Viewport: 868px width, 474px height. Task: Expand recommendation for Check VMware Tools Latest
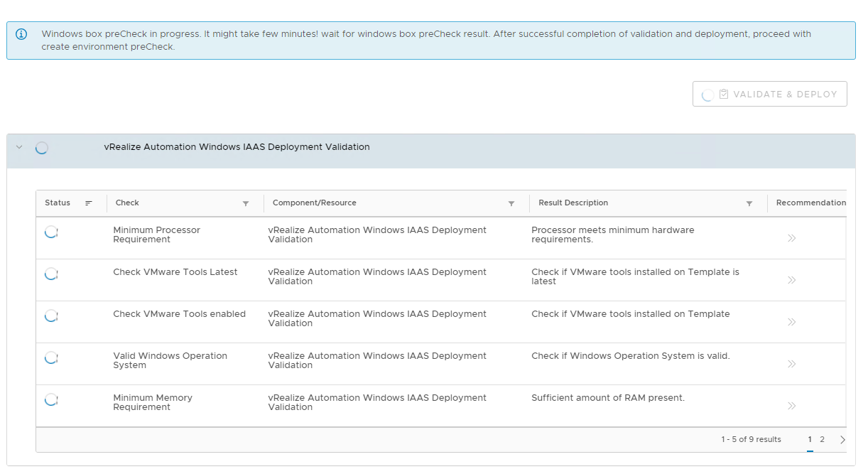pyautogui.click(x=791, y=280)
